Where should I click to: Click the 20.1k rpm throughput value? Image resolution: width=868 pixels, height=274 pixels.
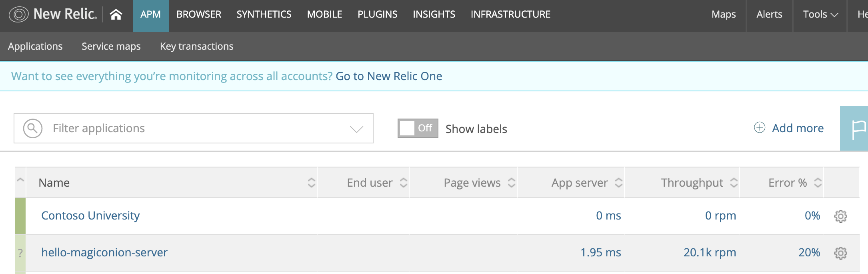tap(710, 252)
